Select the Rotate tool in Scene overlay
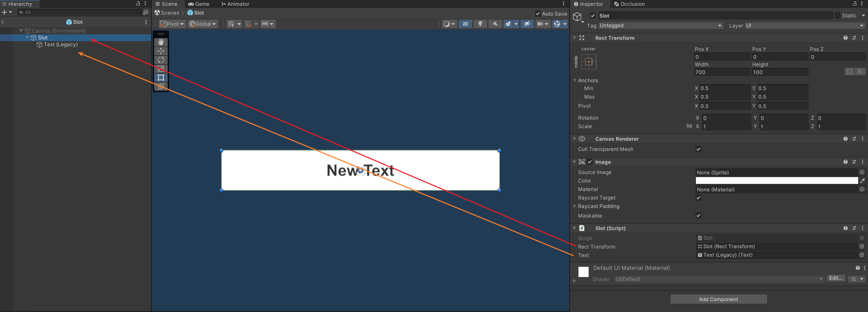This screenshot has height=312, width=868. (161, 60)
